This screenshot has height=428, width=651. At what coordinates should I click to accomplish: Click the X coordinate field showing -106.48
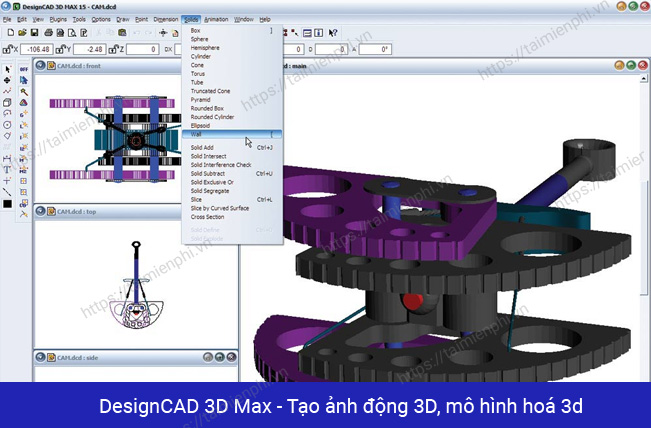tap(37, 49)
